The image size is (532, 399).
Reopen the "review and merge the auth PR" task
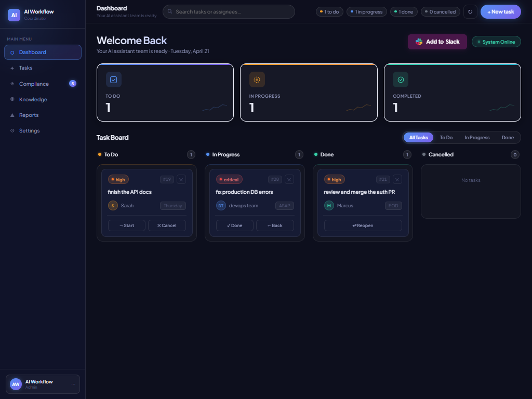point(363,225)
